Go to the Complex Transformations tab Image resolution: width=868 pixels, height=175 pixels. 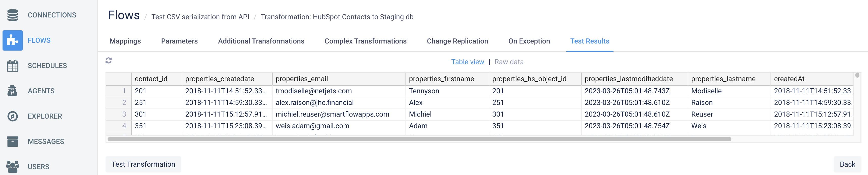click(365, 41)
